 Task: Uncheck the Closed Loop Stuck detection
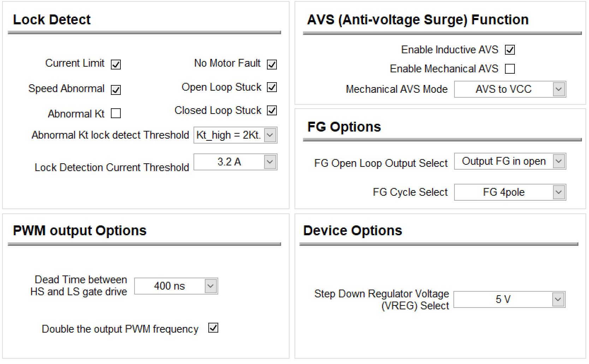point(272,111)
